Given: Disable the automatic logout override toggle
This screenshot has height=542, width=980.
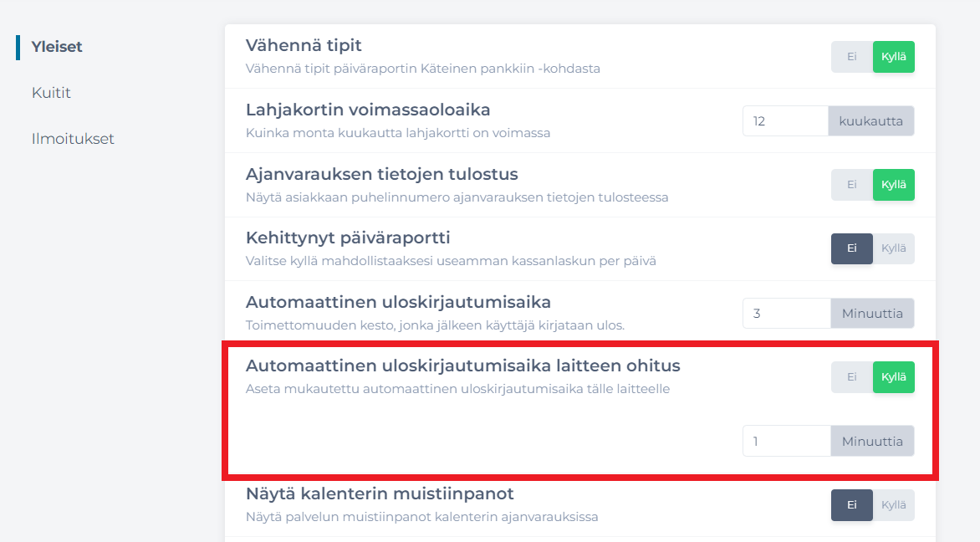Looking at the screenshot, I should 851,376.
